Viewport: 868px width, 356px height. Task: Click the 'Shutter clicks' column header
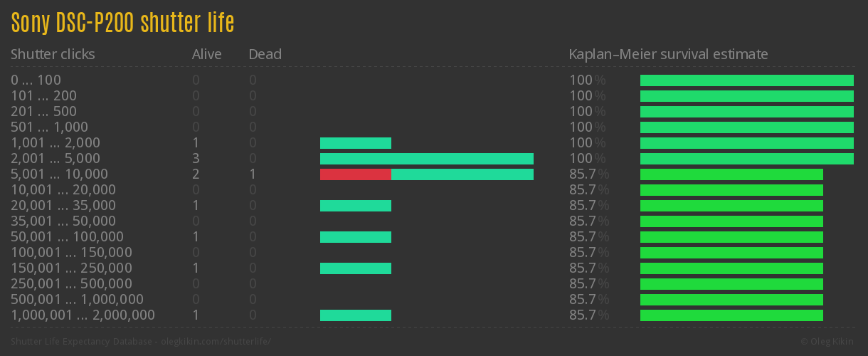point(53,54)
